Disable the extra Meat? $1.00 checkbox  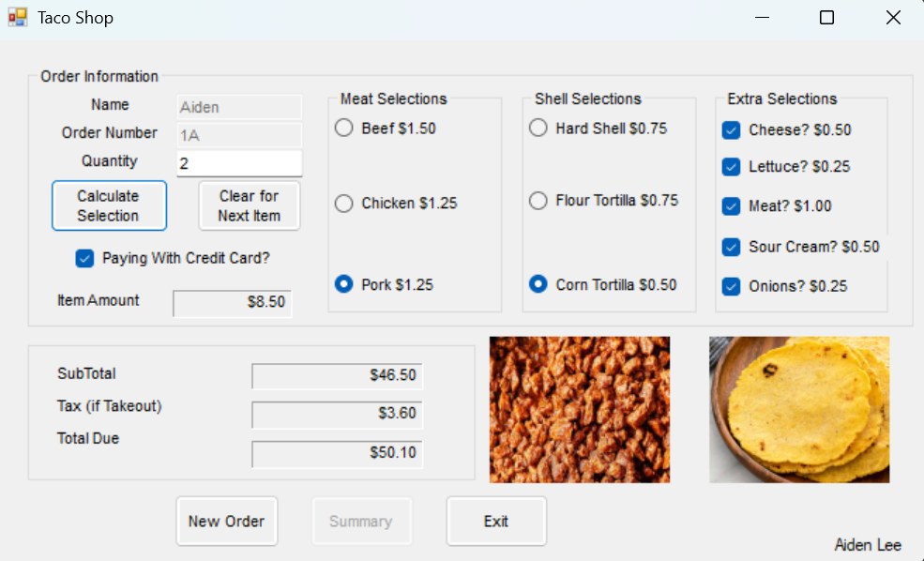(x=732, y=206)
